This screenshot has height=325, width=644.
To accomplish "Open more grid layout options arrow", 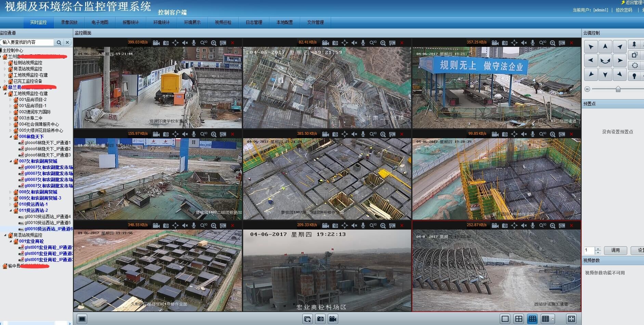I will 553,319.
